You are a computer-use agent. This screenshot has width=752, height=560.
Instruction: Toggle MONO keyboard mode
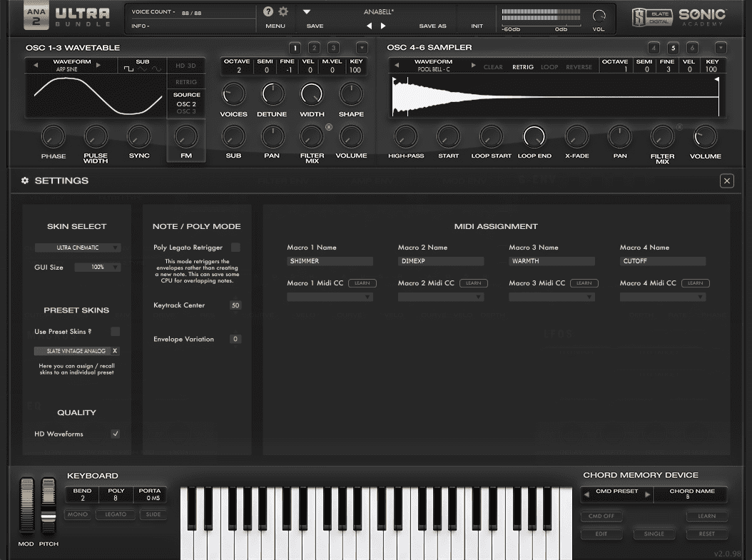point(77,514)
